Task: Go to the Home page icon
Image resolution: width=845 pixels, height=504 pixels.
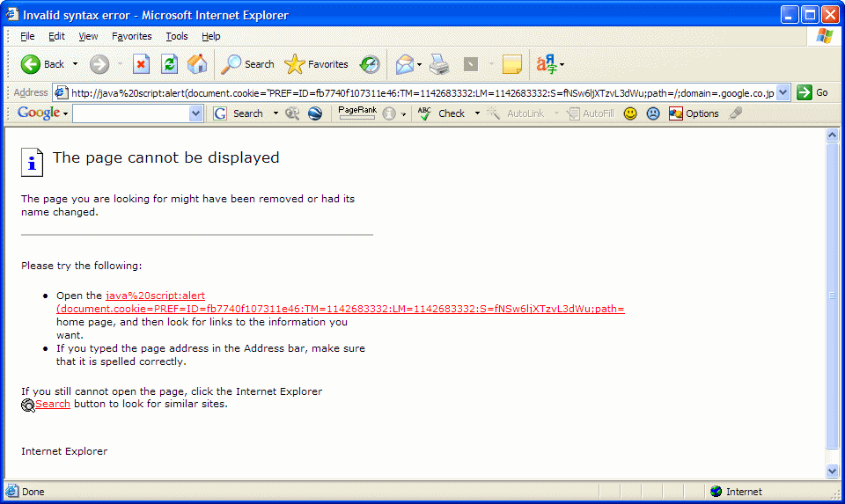Action: click(197, 64)
